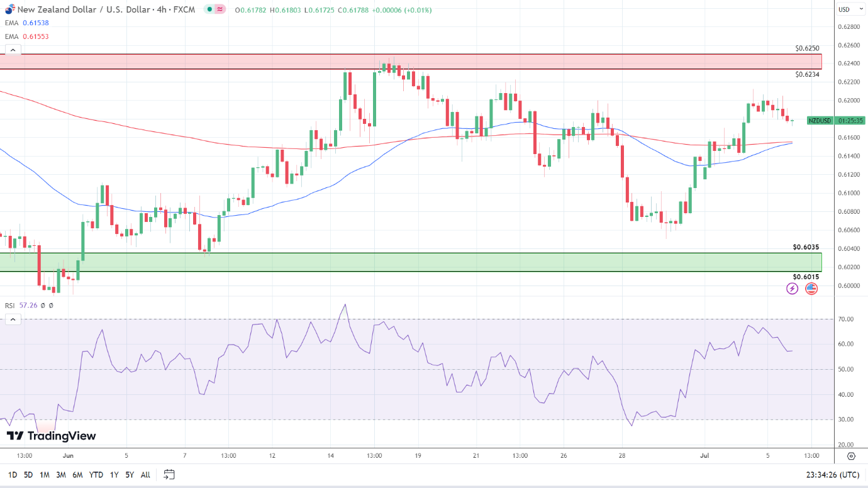Click the $0.6234 resistance label

point(807,74)
